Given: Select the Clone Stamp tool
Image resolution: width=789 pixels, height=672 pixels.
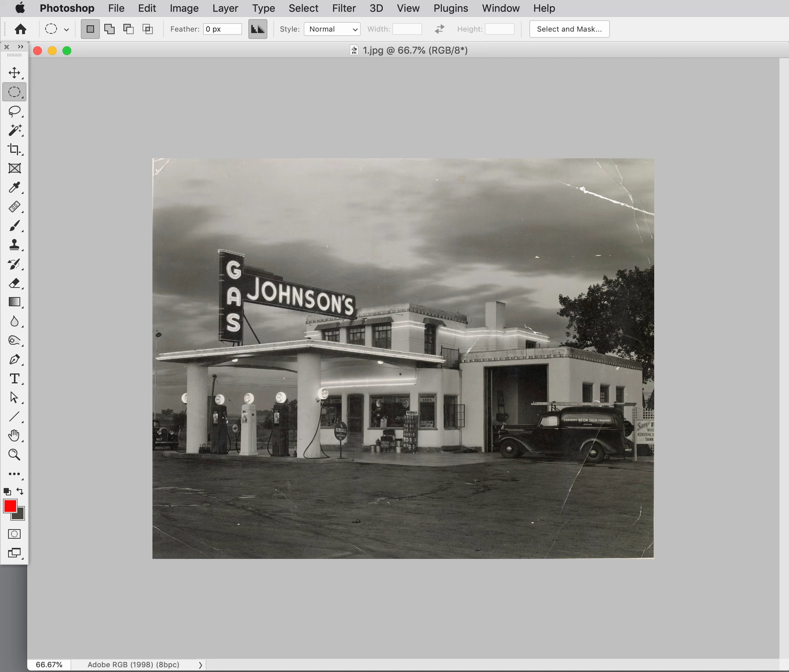Looking at the screenshot, I should (14, 245).
